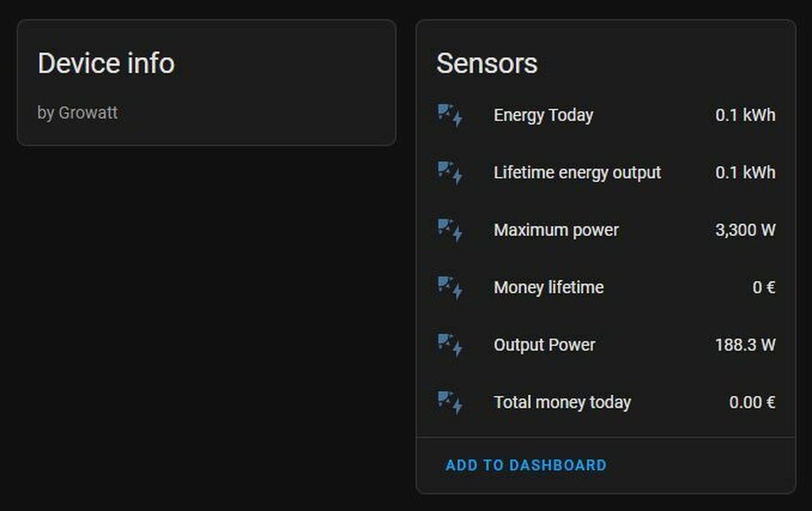This screenshot has width=812, height=511.
Task: Click the 0 € Money lifetime value
Action: tap(764, 287)
